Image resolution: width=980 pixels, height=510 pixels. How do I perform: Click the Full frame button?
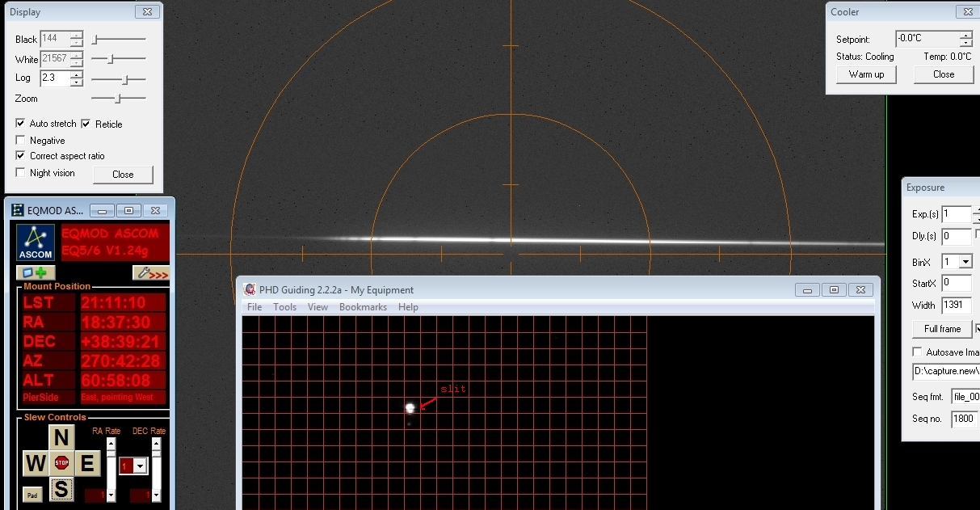(942, 329)
